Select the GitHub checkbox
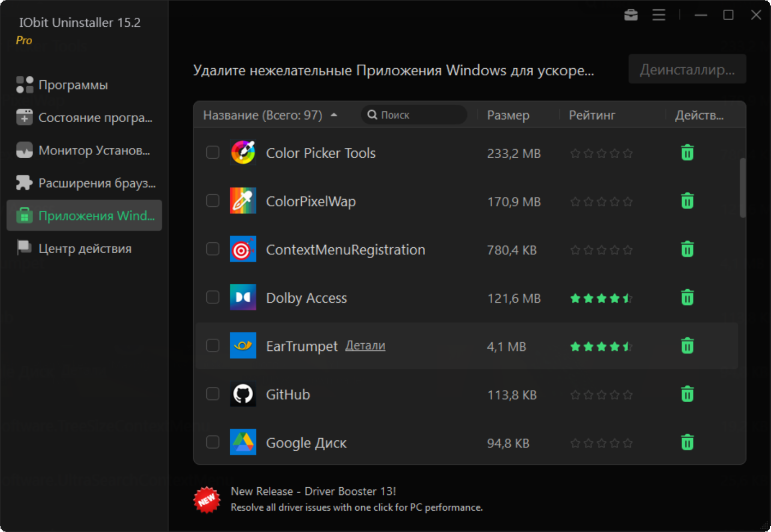The width and height of the screenshot is (771, 532). pyautogui.click(x=213, y=394)
